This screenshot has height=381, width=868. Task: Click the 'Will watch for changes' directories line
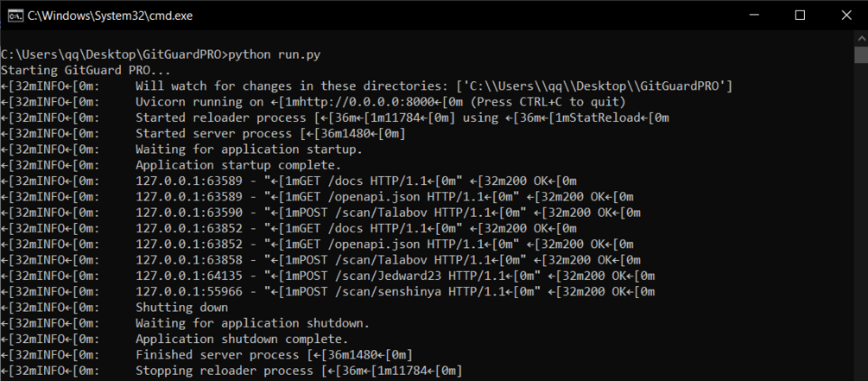coord(367,86)
